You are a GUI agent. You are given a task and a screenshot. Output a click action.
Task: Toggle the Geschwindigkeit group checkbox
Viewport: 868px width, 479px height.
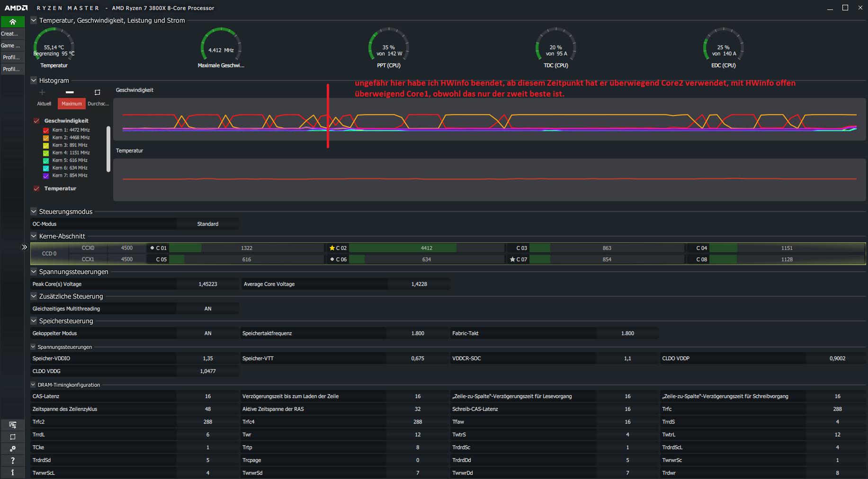point(36,121)
